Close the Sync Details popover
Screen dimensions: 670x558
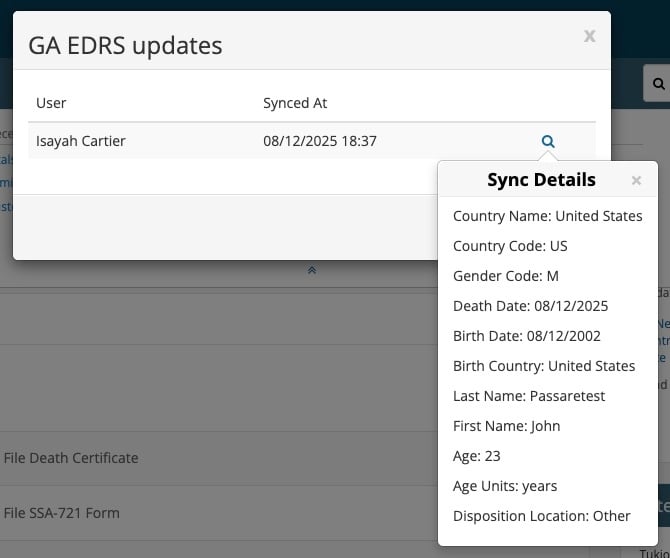pos(636,181)
